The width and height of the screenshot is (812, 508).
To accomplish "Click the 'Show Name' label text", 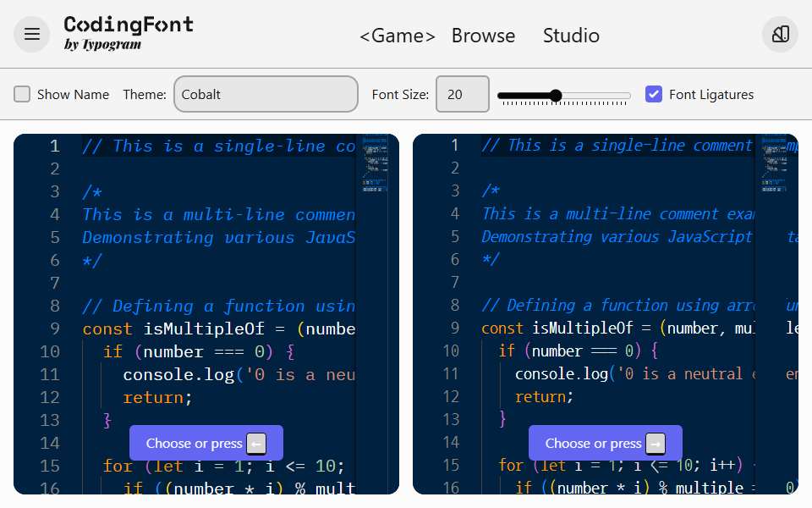I will point(73,94).
